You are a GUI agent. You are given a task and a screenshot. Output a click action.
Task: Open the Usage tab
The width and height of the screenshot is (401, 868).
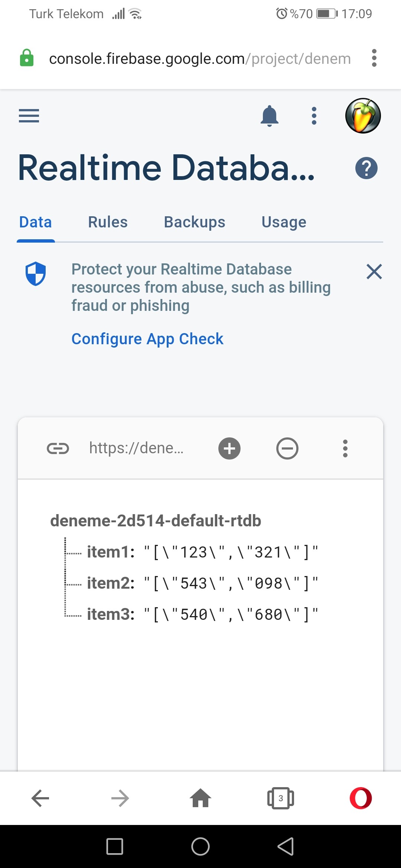(x=284, y=222)
